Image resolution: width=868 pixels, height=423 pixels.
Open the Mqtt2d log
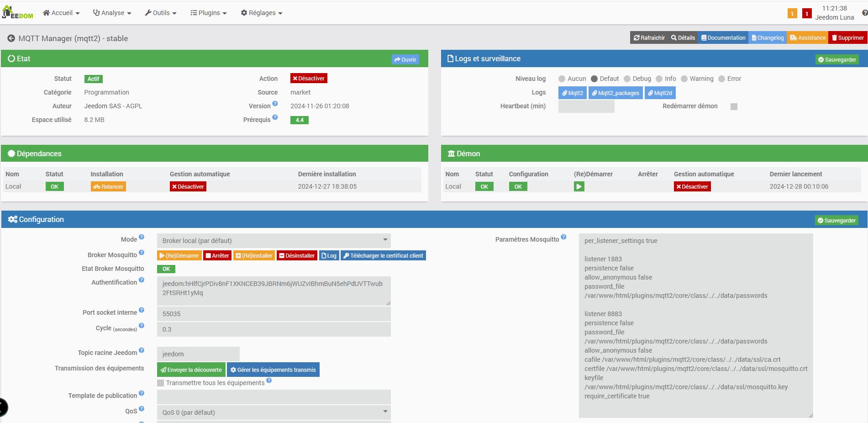(660, 93)
